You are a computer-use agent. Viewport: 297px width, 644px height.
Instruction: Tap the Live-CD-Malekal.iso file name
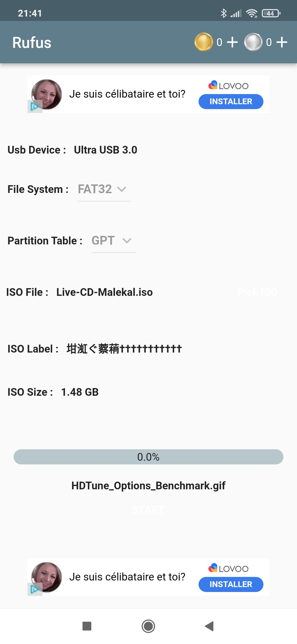(x=105, y=292)
